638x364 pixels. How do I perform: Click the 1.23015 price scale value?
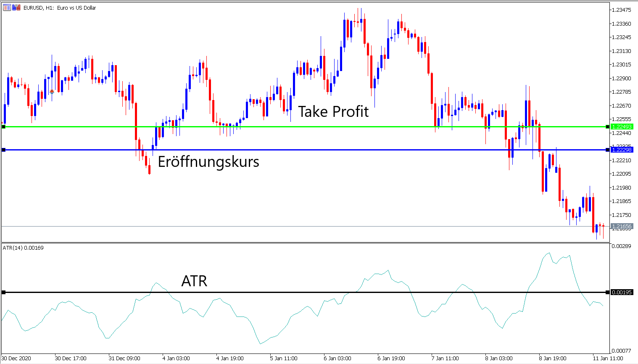622,64
